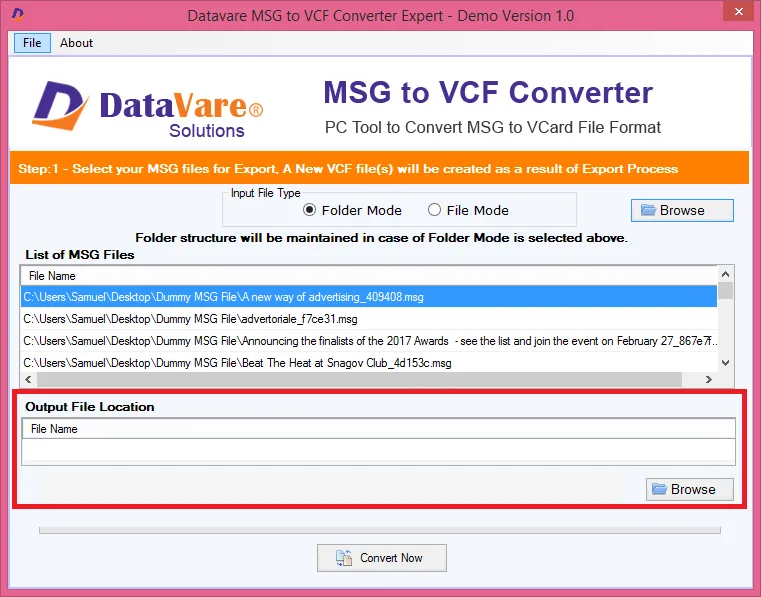Select the 'Beat The Heat at Snagov Club_4d153c.msg' row
Image resolution: width=761 pixels, height=597 pixels.
pyautogui.click(x=369, y=363)
